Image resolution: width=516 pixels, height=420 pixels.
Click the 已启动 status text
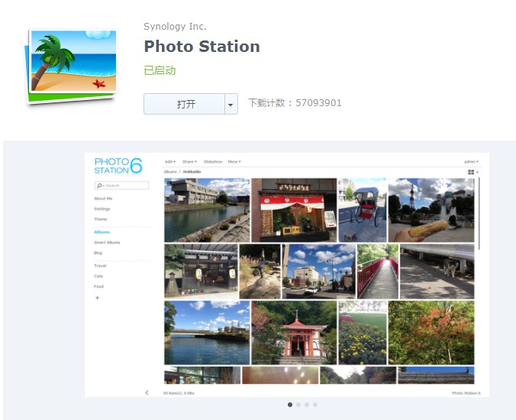tap(160, 70)
